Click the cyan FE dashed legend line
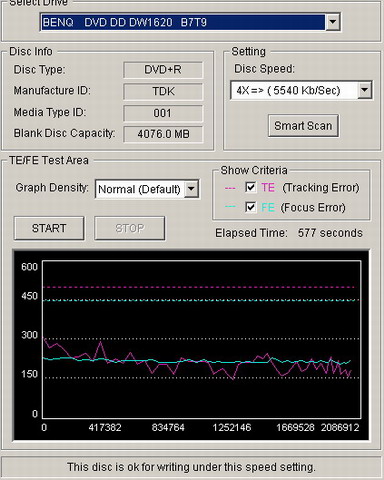Viewport: 384px width, 480px height. coord(230,207)
